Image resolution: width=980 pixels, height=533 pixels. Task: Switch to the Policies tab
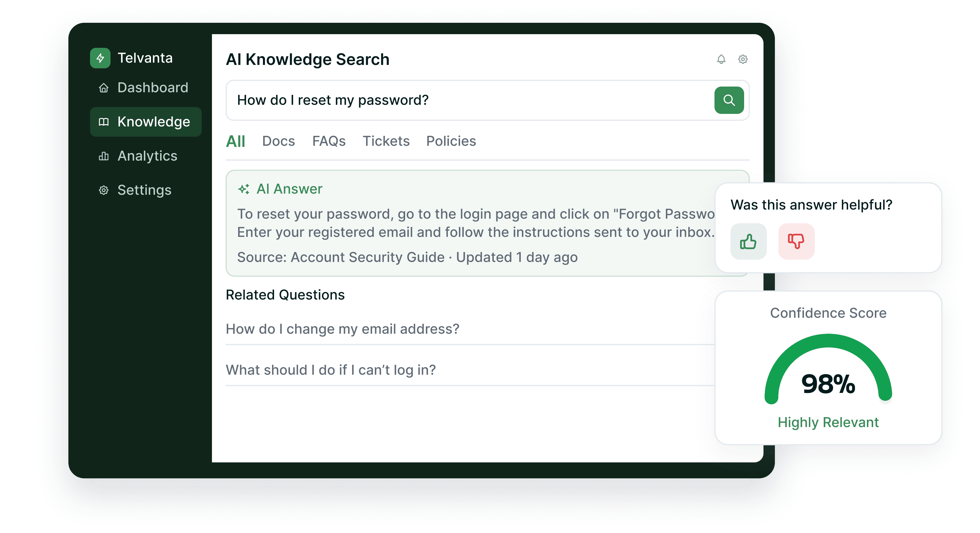[451, 142]
